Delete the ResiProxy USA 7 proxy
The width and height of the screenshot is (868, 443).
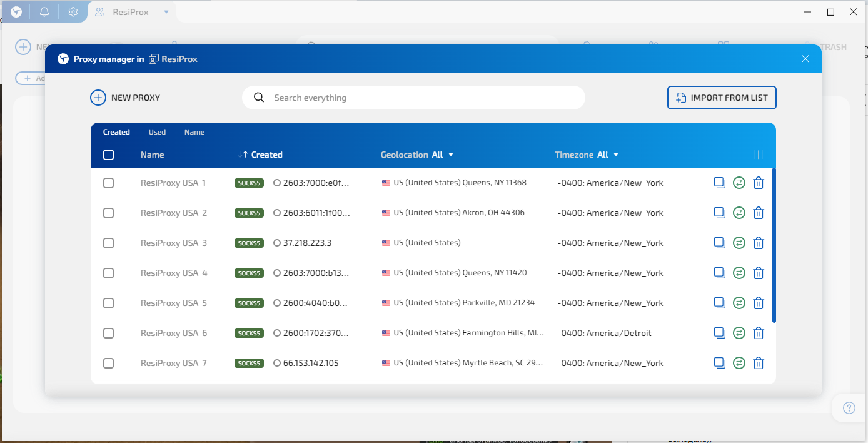click(759, 363)
